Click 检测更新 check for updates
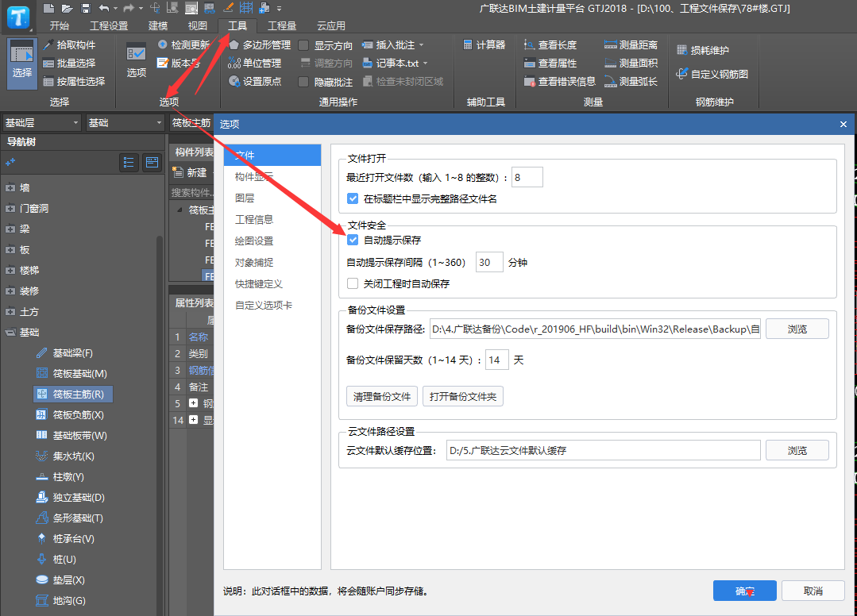The image size is (857, 616). [x=184, y=44]
